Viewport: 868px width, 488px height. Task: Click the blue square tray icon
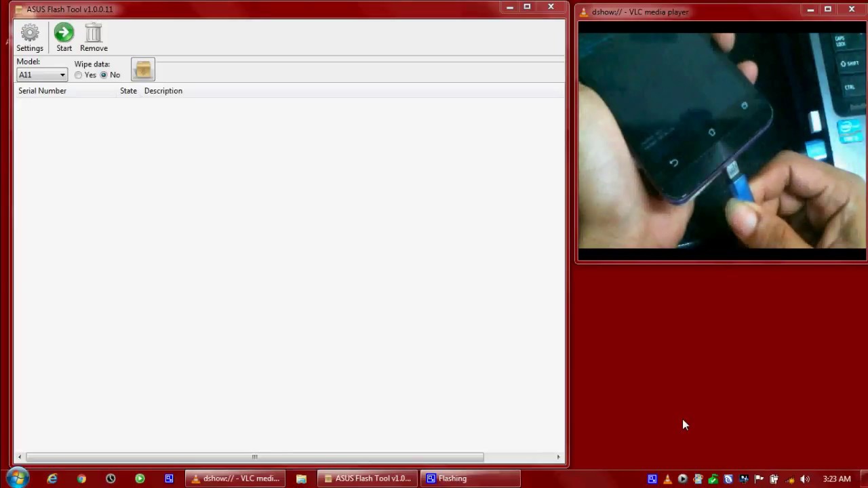pyautogui.click(x=652, y=479)
